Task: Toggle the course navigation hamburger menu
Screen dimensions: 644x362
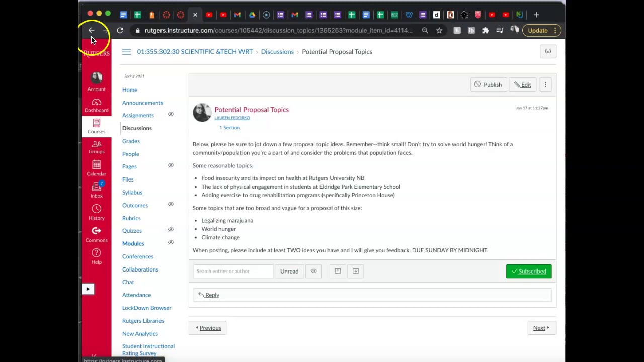Action: point(126,52)
